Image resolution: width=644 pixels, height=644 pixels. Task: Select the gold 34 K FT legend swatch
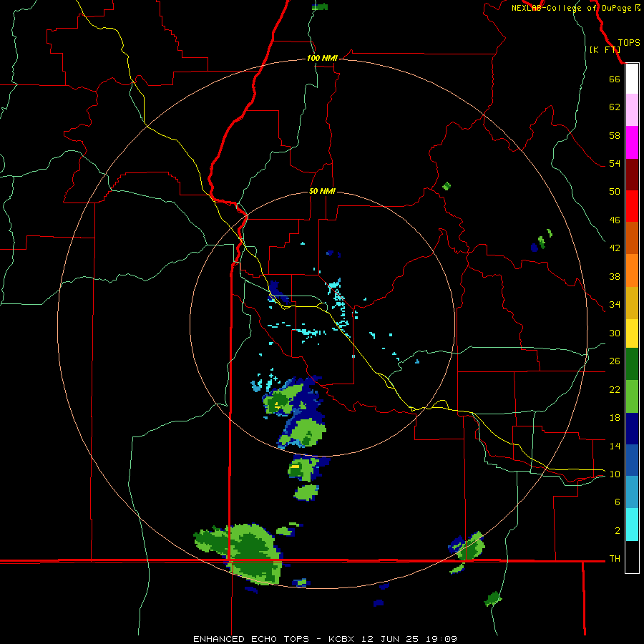coord(632,303)
